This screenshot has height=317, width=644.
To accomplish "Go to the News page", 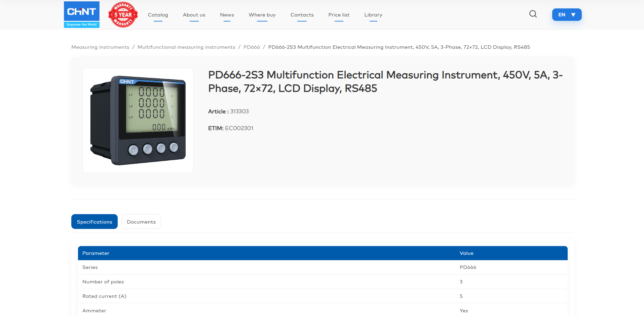I will point(227,15).
